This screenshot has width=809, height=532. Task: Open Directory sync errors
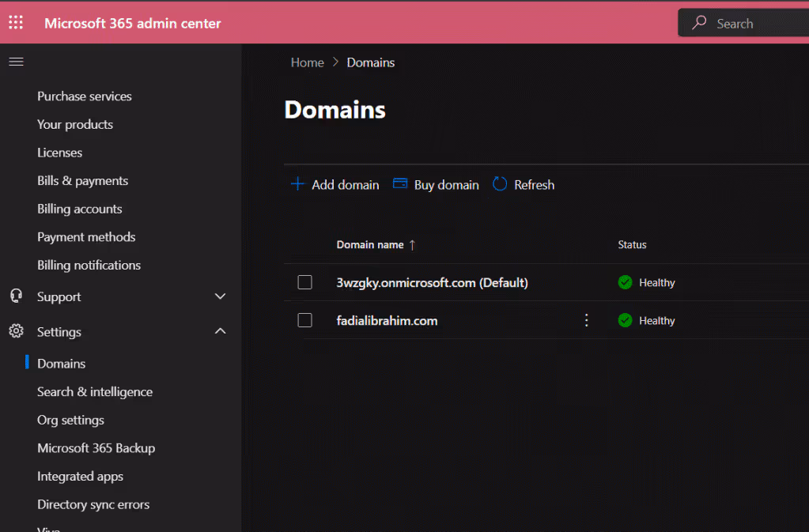93,504
